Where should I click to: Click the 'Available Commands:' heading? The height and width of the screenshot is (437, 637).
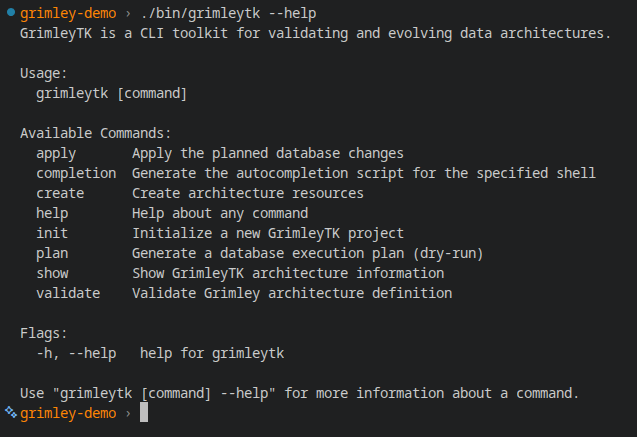pyautogui.click(x=96, y=133)
